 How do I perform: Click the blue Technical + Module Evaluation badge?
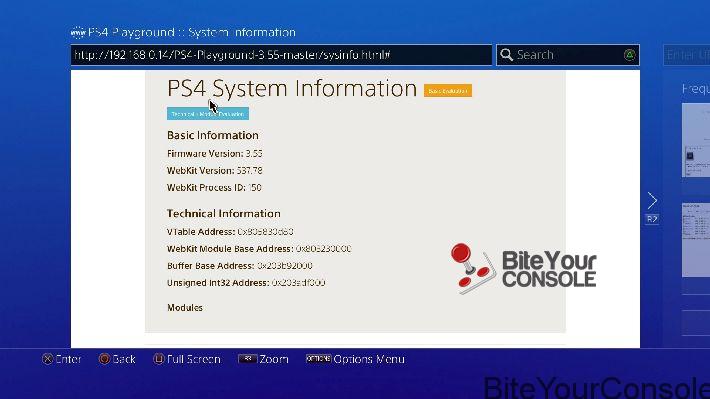click(x=208, y=114)
